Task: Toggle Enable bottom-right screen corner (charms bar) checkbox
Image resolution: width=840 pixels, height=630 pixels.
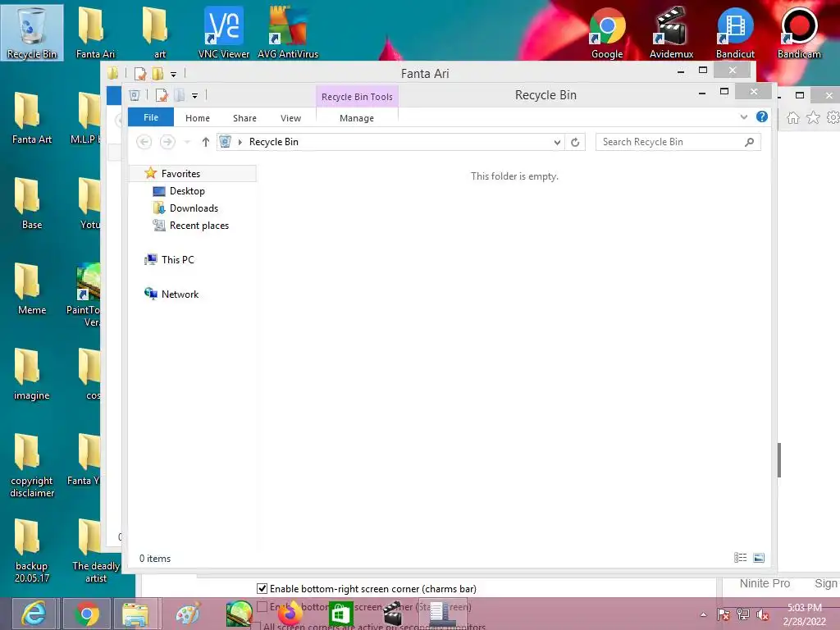Action: 262,589
